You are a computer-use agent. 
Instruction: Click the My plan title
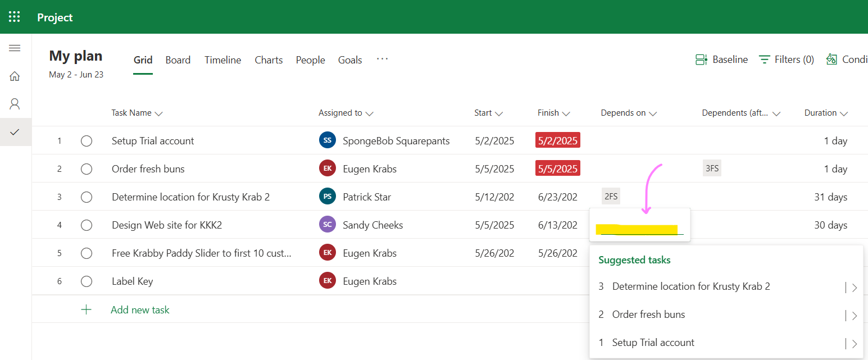tap(76, 56)
